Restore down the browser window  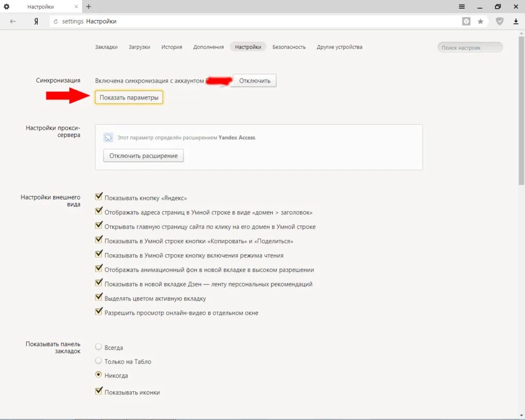[498, 6]
